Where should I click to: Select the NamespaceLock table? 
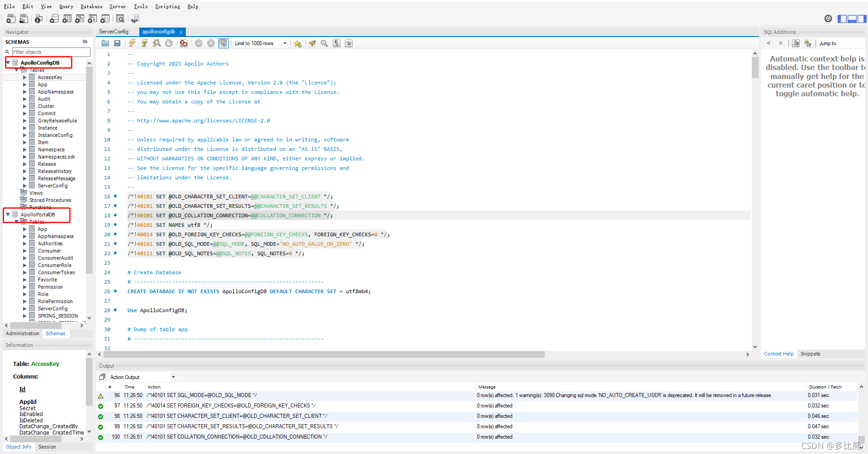click(57, 157)
